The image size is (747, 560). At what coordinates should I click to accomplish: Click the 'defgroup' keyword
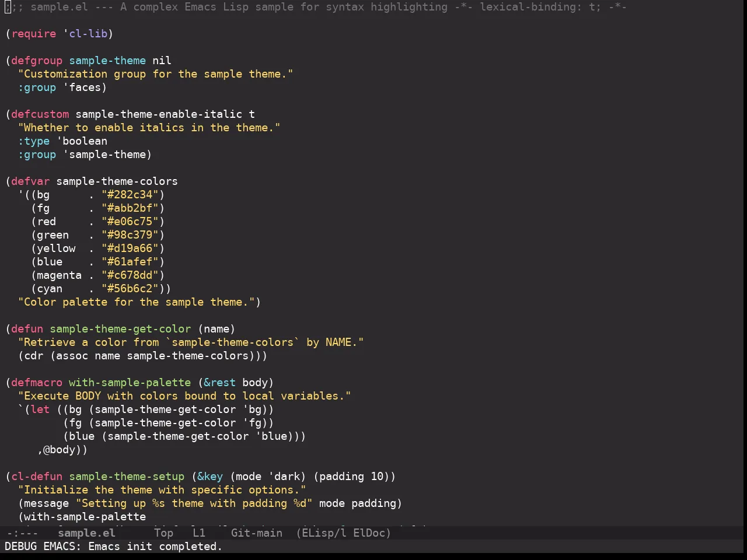37,61
